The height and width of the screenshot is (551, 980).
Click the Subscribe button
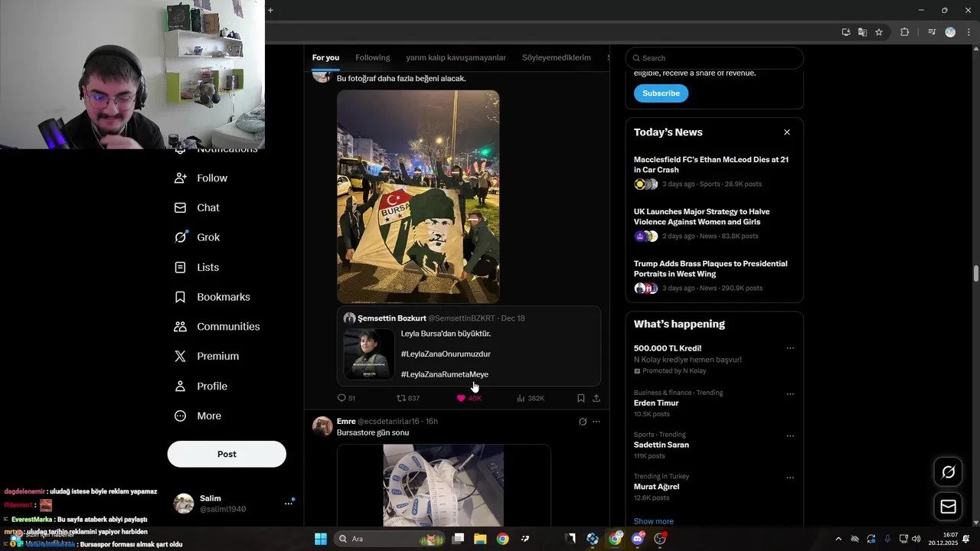(661, 93)
